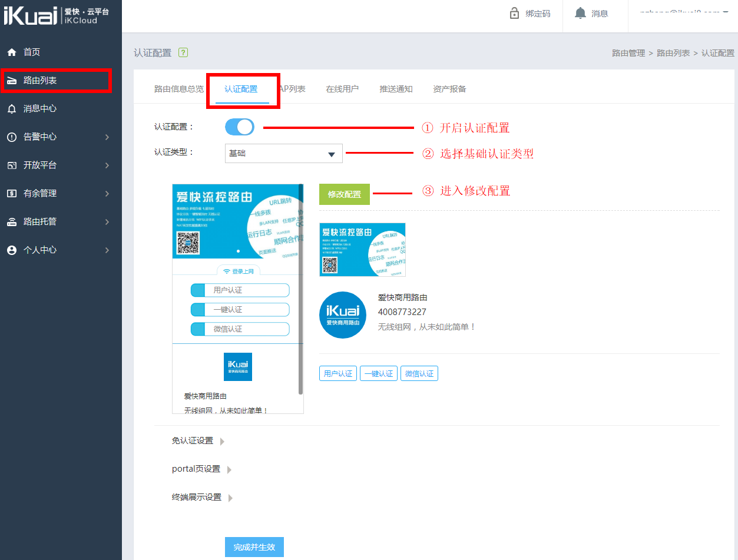Click the wifi icon next to 登录上网
The image size is (738, 560).
pos(227,271)
